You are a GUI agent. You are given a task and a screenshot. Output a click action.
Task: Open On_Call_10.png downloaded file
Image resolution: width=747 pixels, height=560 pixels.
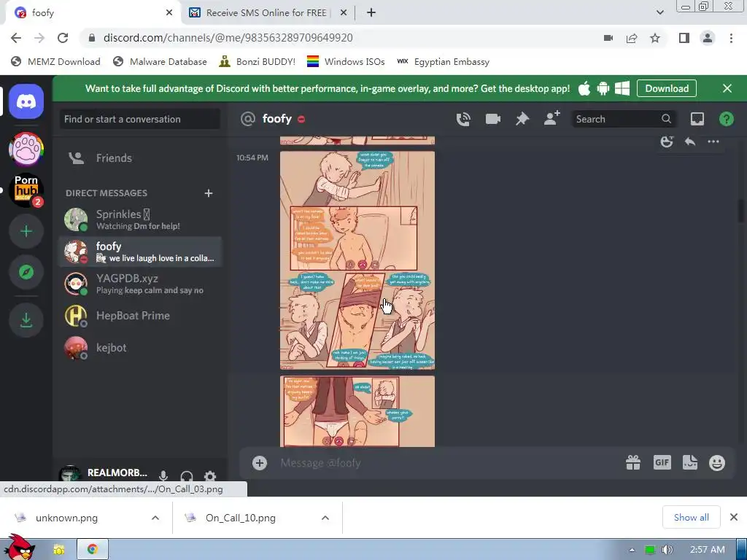click(x=241, y=518)
